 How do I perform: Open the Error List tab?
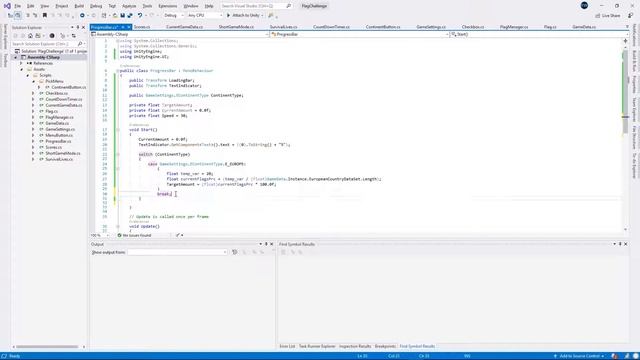click(287, 346)
